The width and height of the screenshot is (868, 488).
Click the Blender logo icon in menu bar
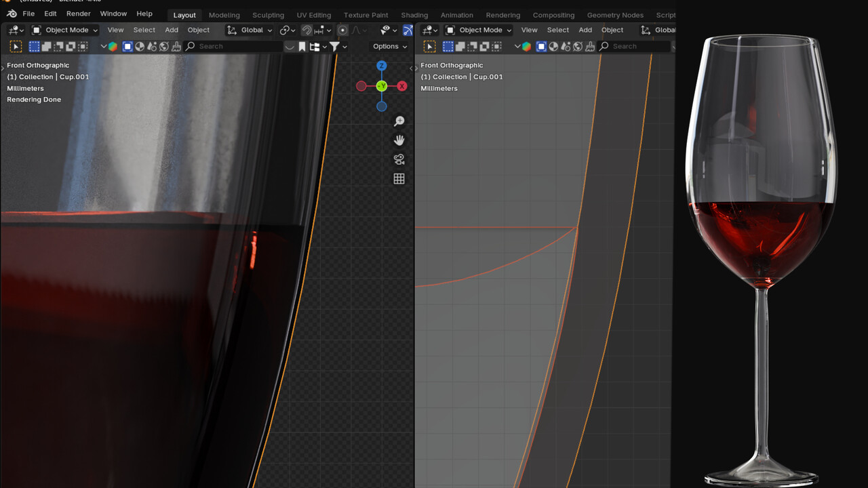coord(12,14)
